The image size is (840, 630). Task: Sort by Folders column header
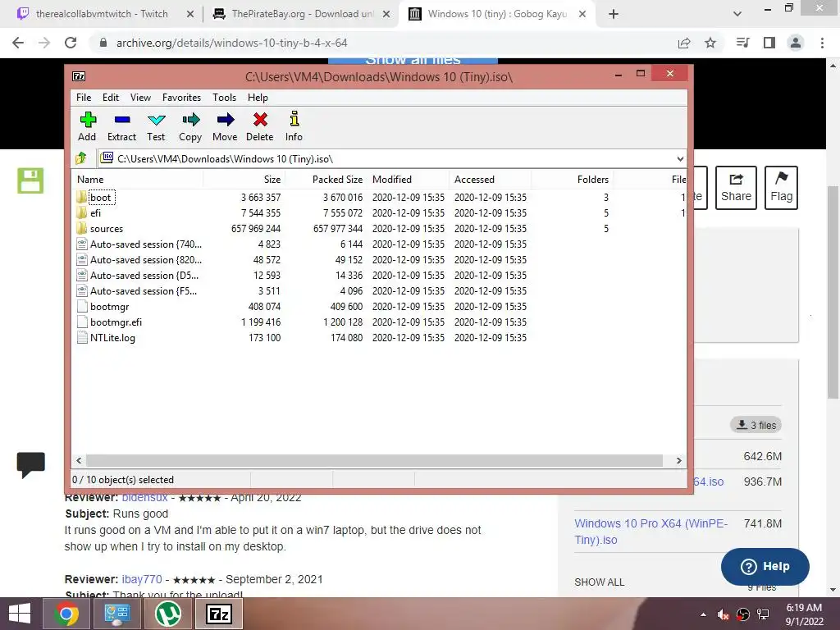pos(572,180)
